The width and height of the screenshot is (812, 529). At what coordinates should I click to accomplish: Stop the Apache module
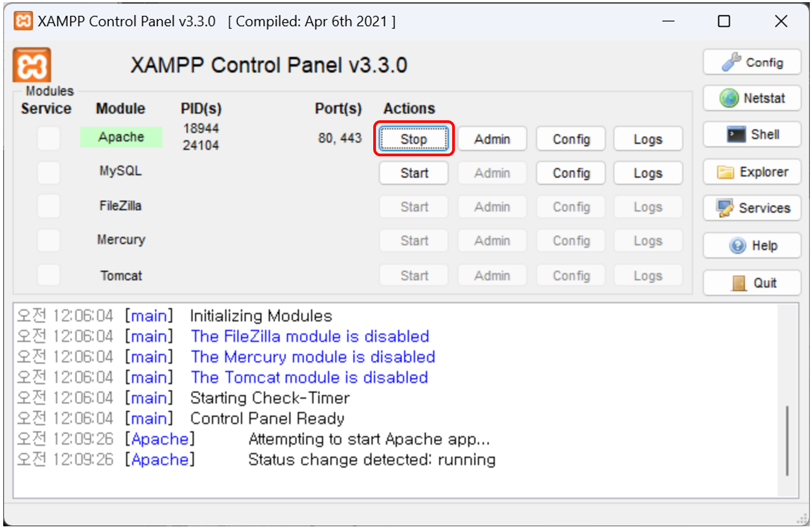414,139
